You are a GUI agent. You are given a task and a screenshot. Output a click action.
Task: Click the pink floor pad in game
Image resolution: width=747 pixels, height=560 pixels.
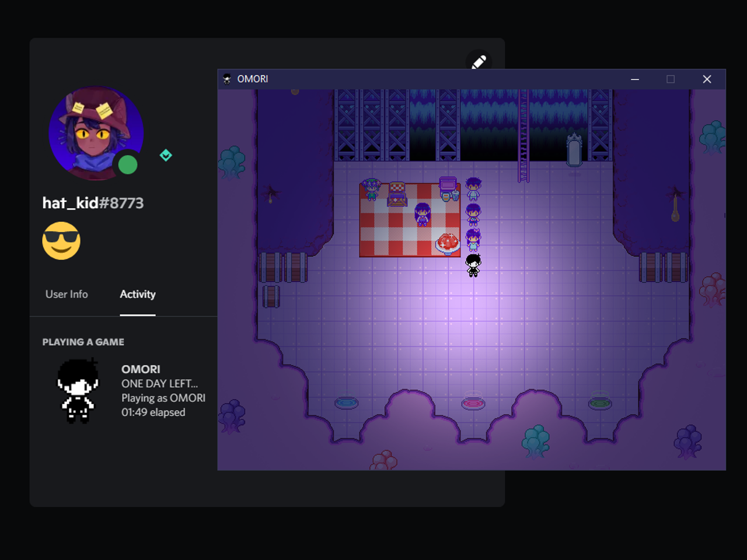pyautogui.click(x=473, y=402)
